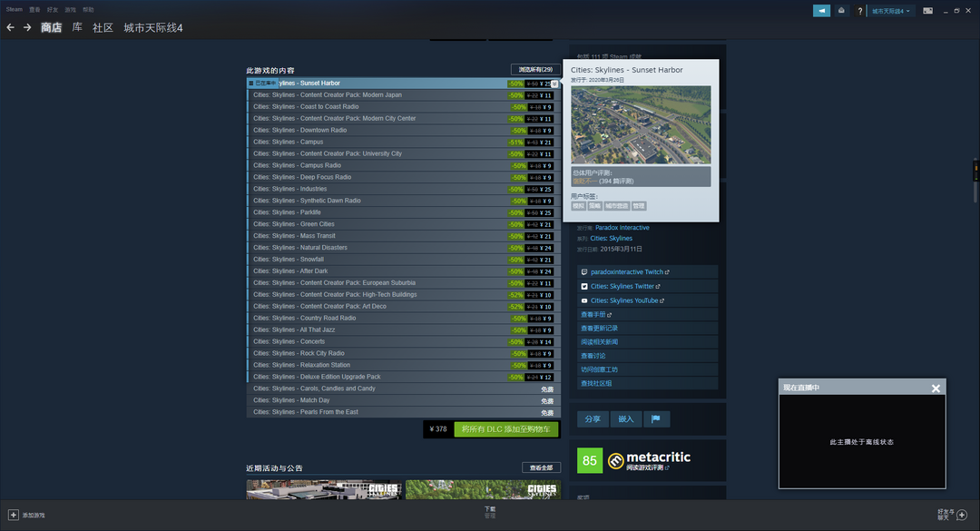
Task: Click external-link icon beside 查看手册
Action: [x=610, y=315]
